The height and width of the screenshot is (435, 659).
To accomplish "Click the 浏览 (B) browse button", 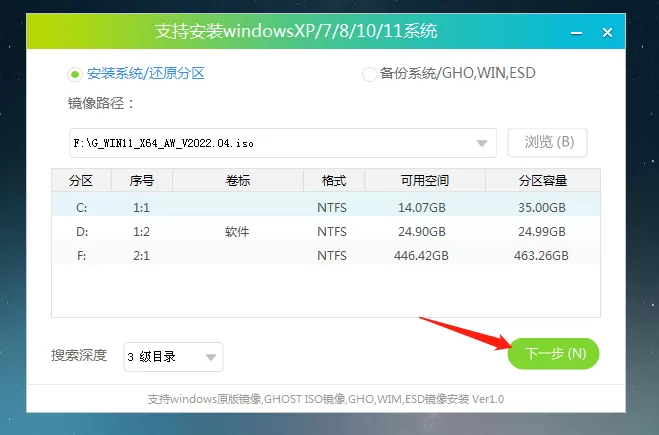I will click(x=547, y=143).
